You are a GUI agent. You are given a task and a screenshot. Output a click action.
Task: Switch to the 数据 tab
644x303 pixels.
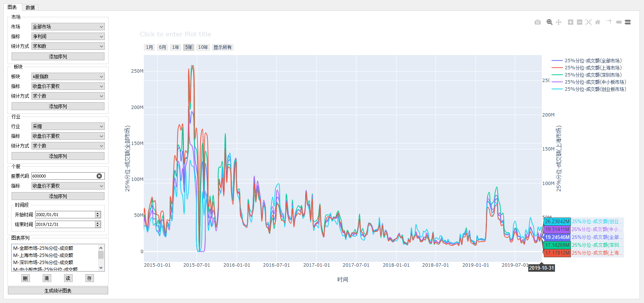pyautogui.click(x=30, y=7)
